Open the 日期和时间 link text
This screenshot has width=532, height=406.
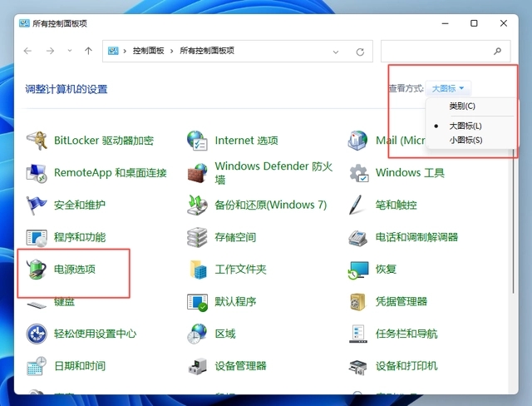click(80, 366)
